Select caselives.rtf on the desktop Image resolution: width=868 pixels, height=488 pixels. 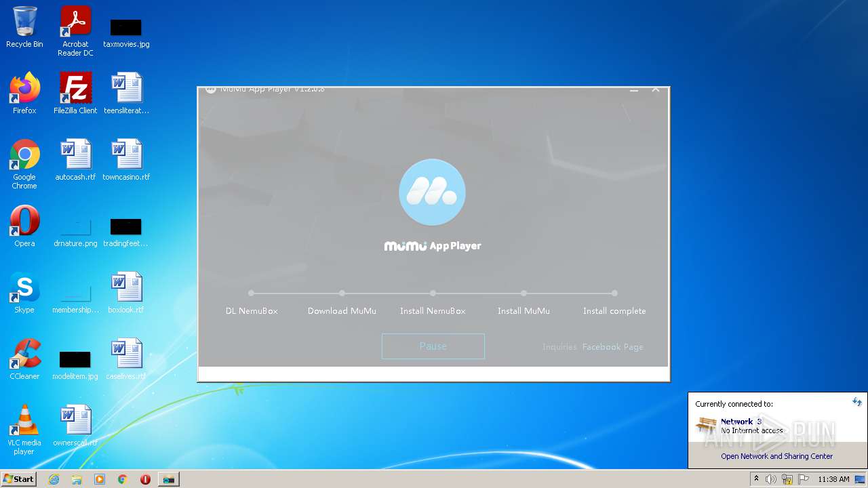tap(126, 359)
